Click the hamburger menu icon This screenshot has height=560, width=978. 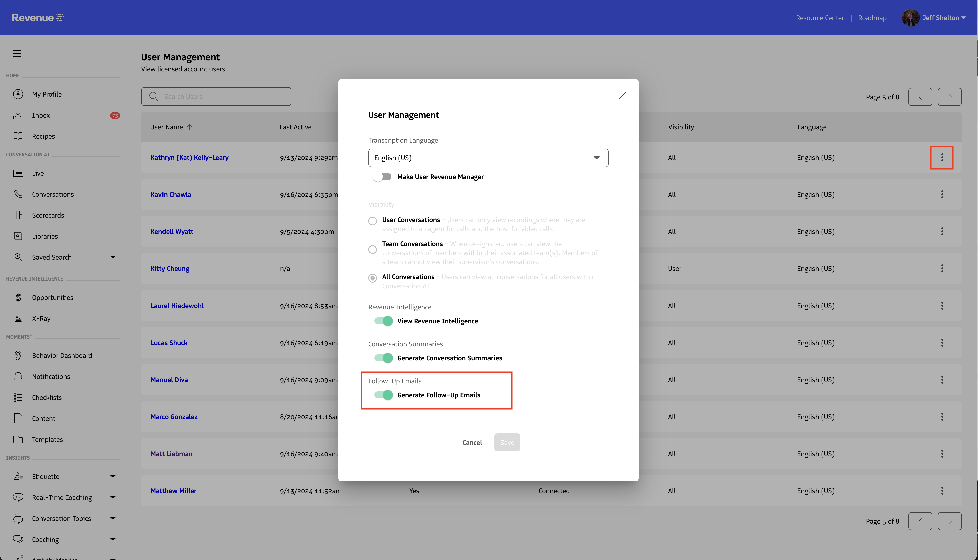(x=17, y=53)
